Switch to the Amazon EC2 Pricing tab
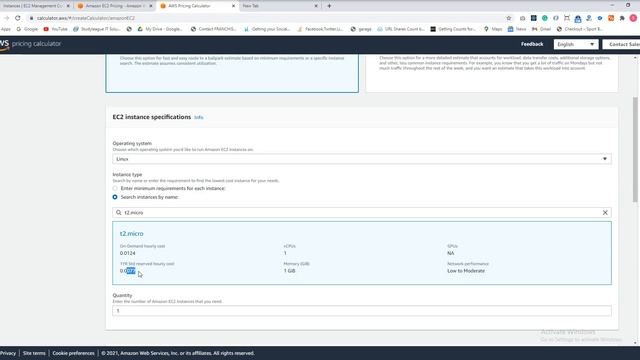This screenshot has width=640, height=360. 114,6
